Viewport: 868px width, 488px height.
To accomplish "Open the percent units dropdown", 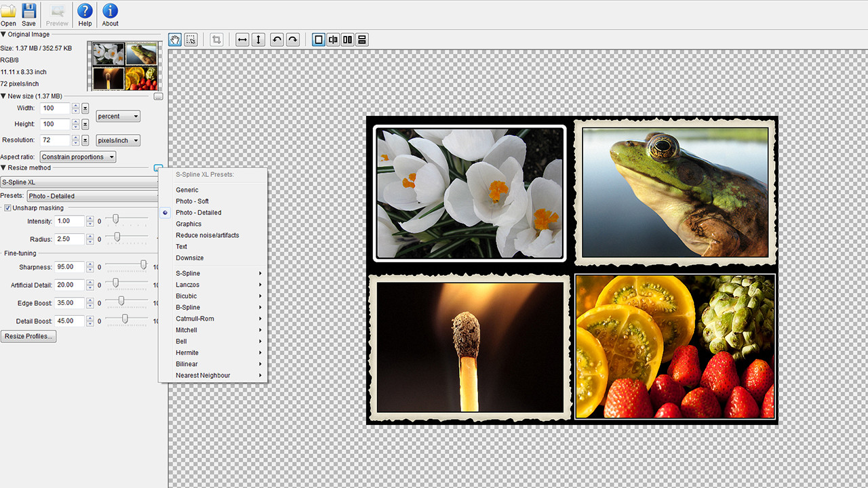I will pos(118,117).
